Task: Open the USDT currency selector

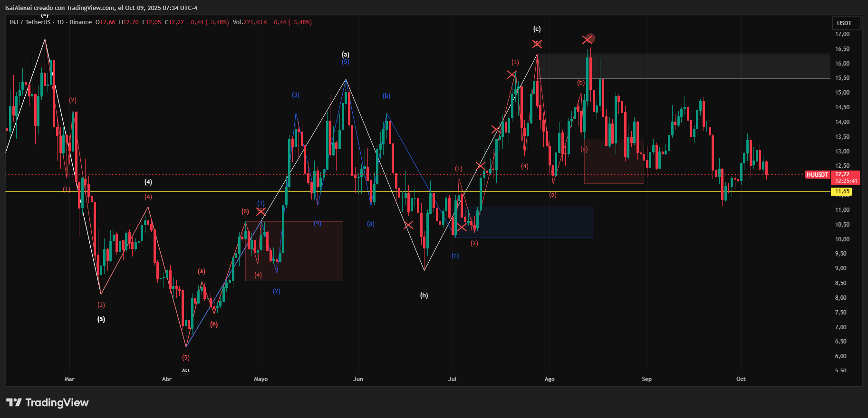Action: click(x=844, y=23)
